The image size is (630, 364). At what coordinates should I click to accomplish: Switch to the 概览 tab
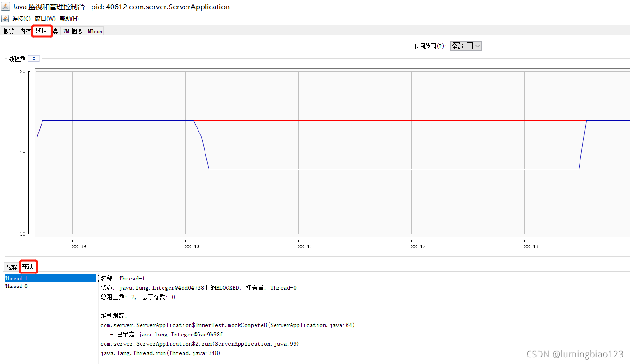coord(9,31)
